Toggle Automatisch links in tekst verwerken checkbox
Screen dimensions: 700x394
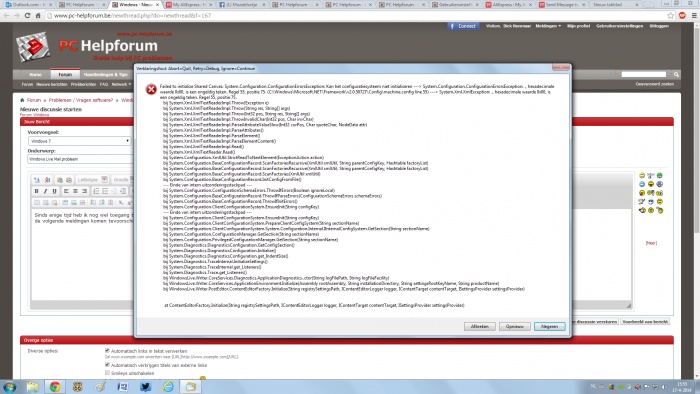coord(107,351)
